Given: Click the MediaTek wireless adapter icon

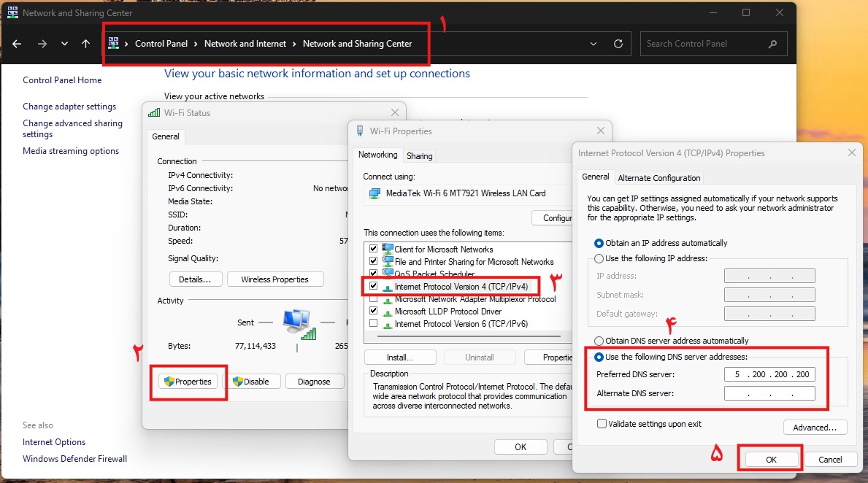Looking at the screenshot, I should pos(375,194).
